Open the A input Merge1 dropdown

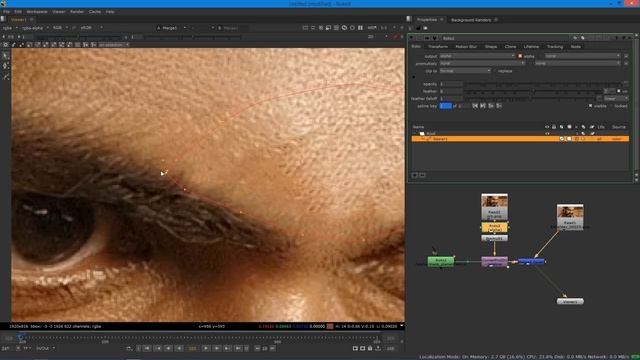[x=171, y=28]
